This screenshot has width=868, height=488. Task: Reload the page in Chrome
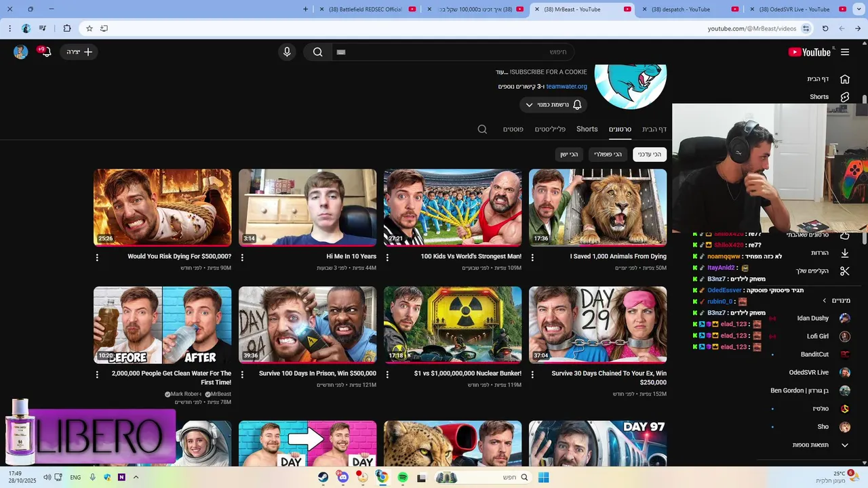tap(825, 28)
